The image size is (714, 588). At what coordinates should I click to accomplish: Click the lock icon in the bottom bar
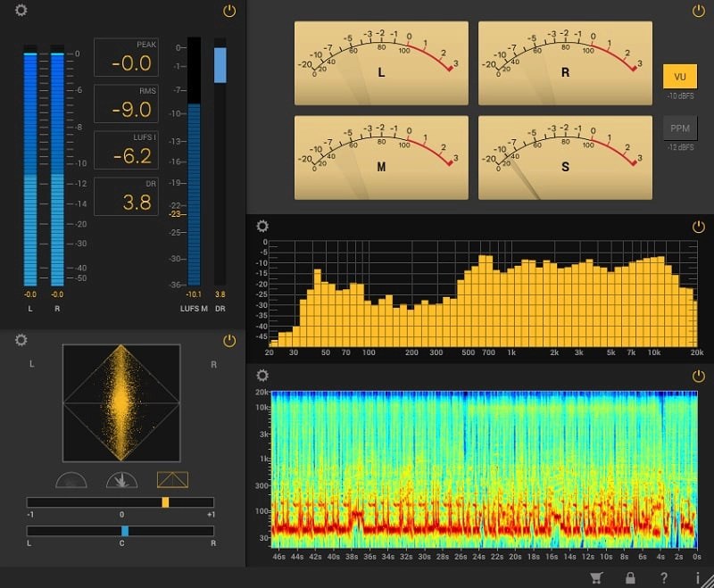(628, 576)
